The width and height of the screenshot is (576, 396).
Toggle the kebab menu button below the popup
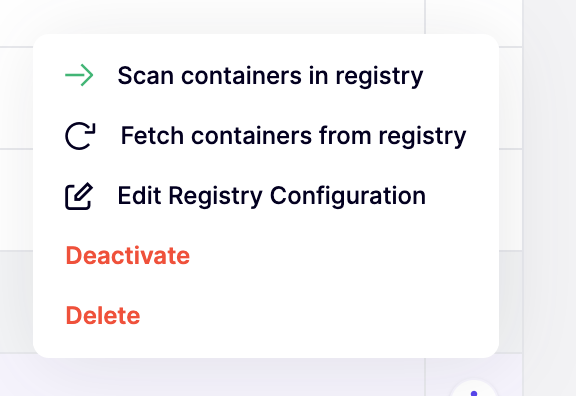pyautogui.click(x=474, y=389)
